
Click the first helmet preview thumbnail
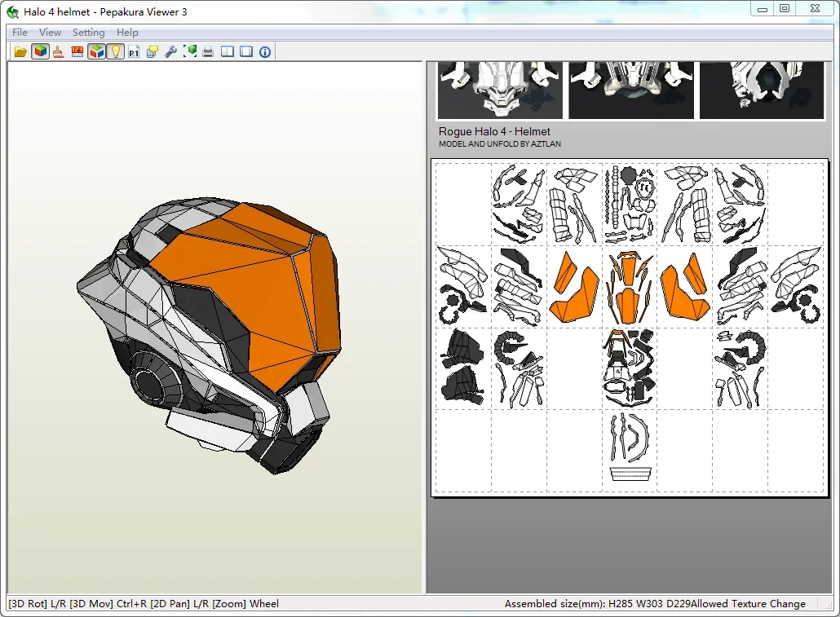pos(501,90)
